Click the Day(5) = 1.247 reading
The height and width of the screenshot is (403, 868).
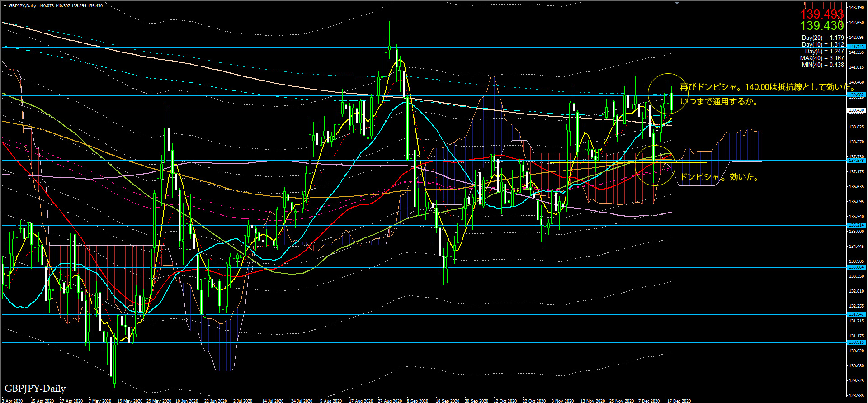(x=824, y=52)
